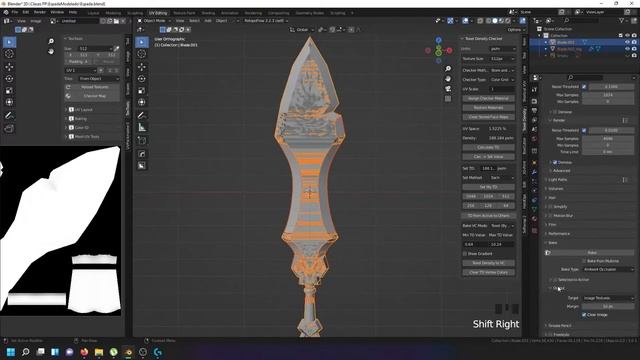Enable Bake From Multires checkbox
The width and height of the screenshot is (640, 360).
click(x=584, y=260)
